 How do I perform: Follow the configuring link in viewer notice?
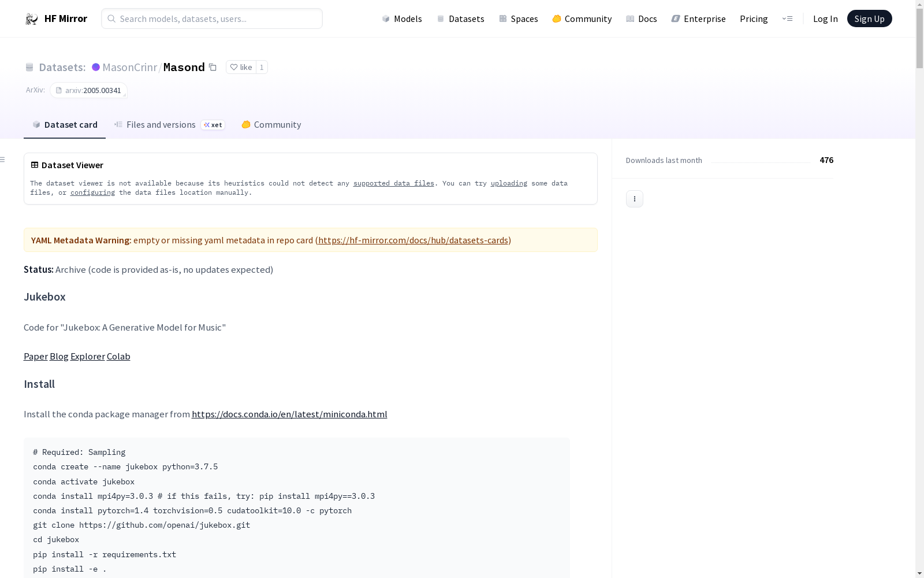click(x=92, y=192)
